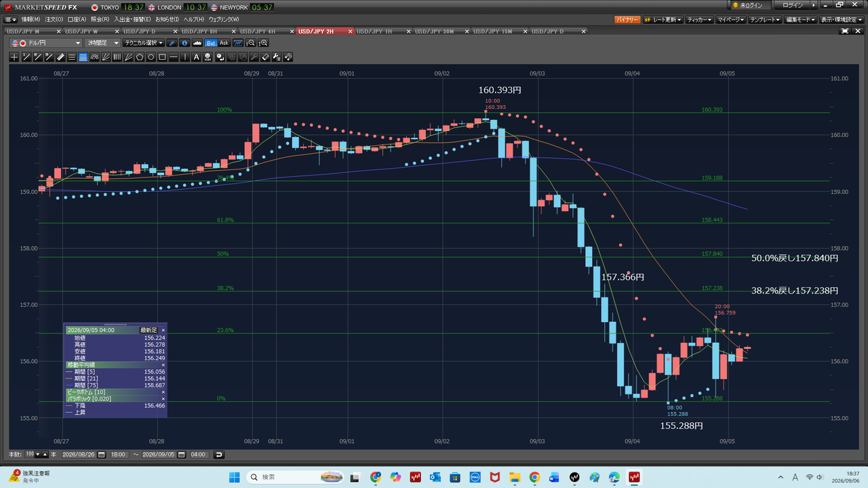Close the パラボリック indicator in legend
Viewport: 868px width, 488px height.
(x=163, y=399)
